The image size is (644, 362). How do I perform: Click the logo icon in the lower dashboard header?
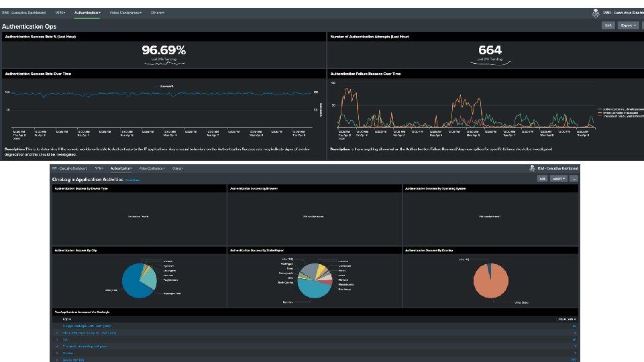click(x=532, y=168)
